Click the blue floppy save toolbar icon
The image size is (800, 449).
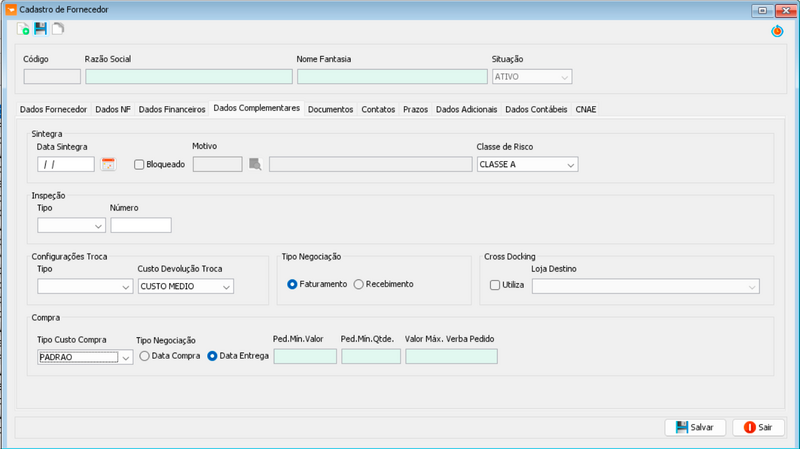pos(40,29)
